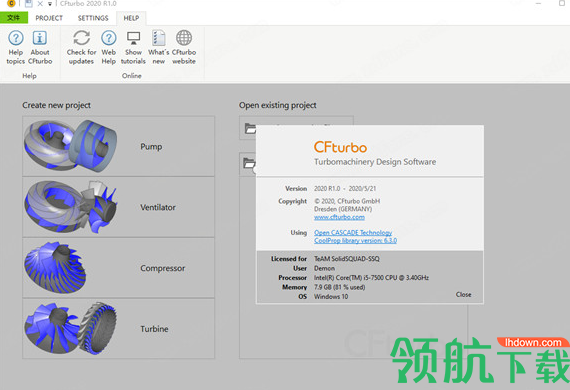This screenshot has height=390, width=570.
Task: Create a new Turbine project
Action: [x=119, y=329]
